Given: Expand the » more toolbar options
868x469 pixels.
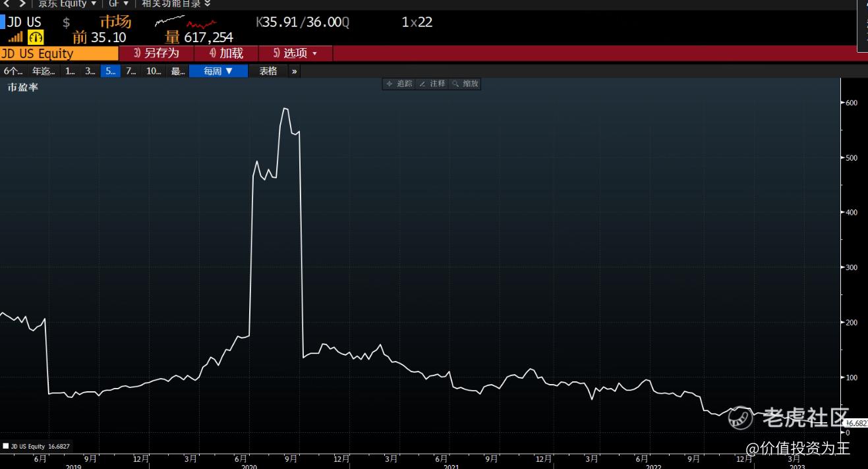Looking at the screenshot, I should 294,71.
